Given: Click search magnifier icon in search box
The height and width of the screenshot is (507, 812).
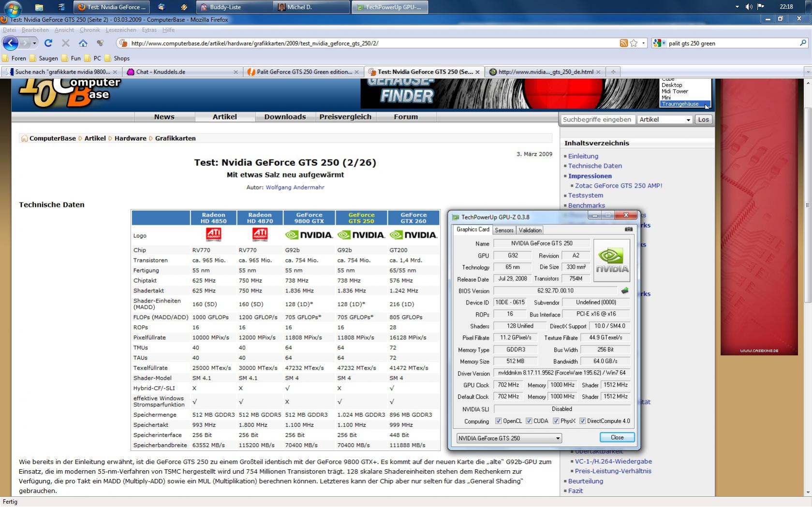Looking at the screenshot, I should coord(803,43).
